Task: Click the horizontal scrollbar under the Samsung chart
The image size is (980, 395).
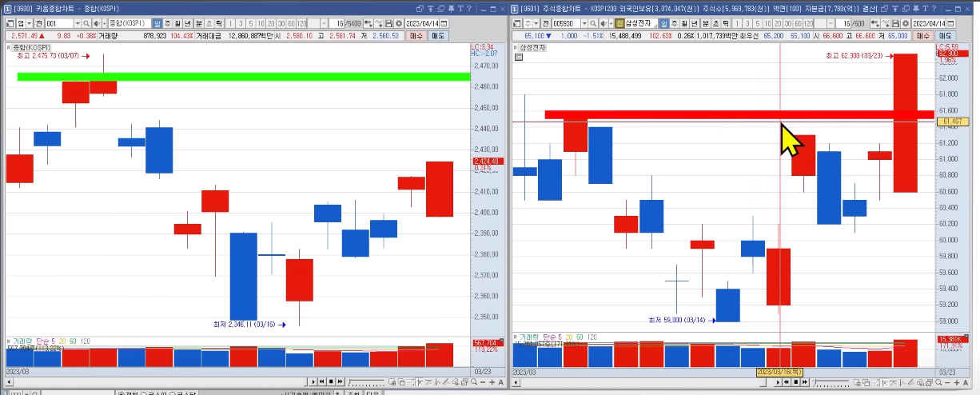Action: 644,382
